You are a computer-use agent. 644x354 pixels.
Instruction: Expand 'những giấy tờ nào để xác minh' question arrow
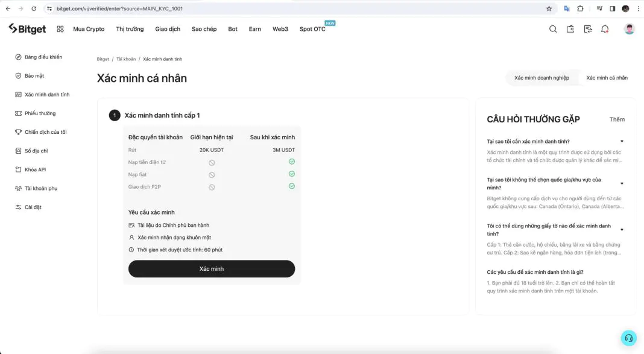622,230
